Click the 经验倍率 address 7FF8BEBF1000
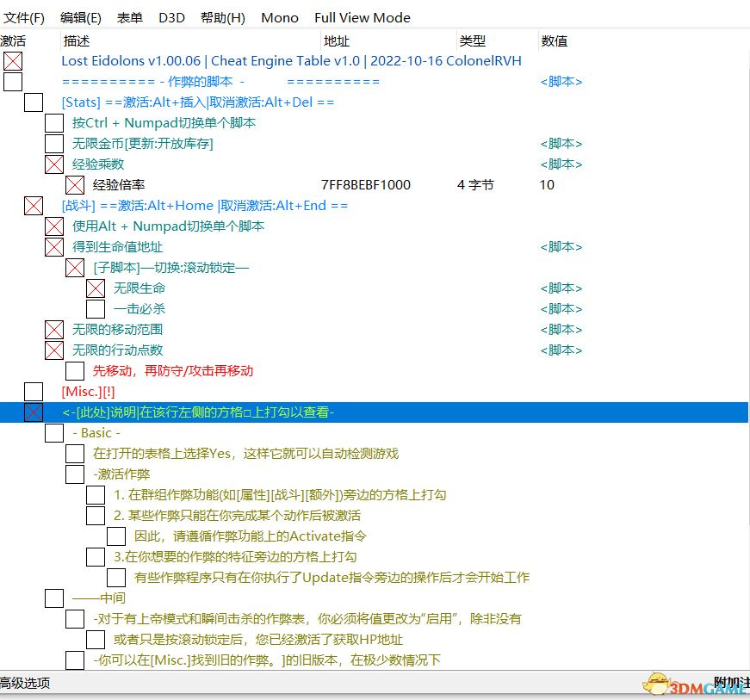The image size is (750, 700). click(x=365, y=185)
